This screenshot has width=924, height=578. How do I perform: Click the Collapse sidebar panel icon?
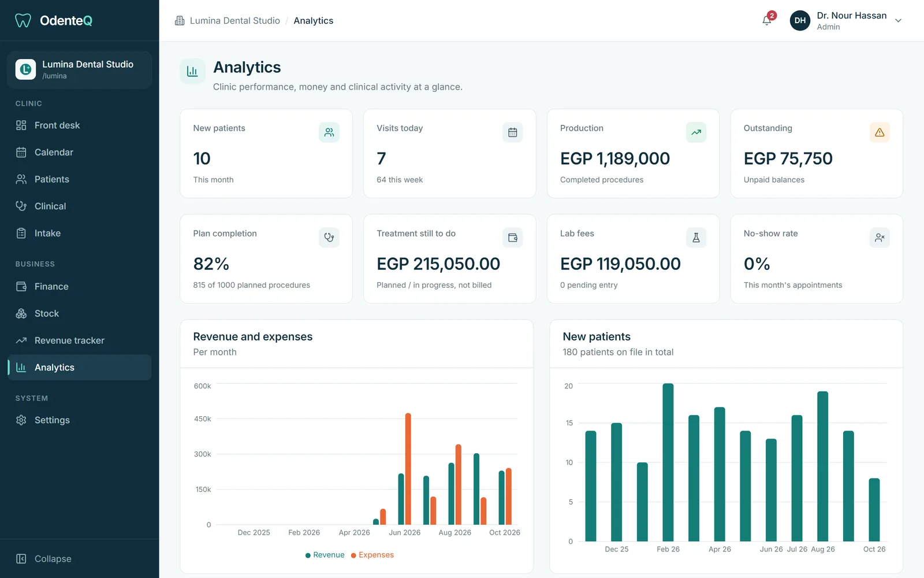click(x=21, y=559)
